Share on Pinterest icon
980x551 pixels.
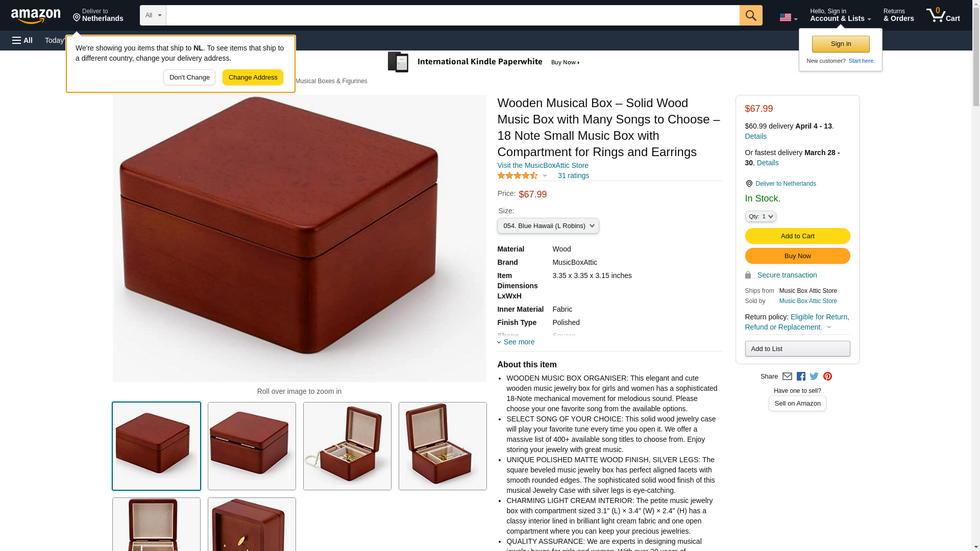pos(827,377)
